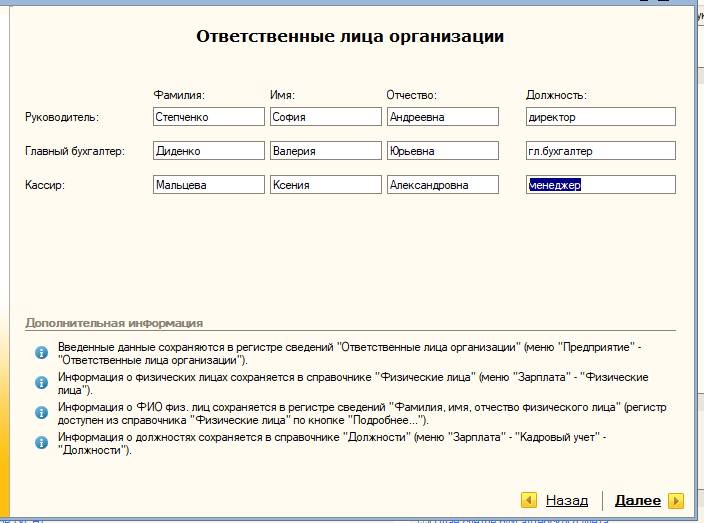Edit cashier surname field Мальцева
Screen dimensions: 704x523
[209, 185]
